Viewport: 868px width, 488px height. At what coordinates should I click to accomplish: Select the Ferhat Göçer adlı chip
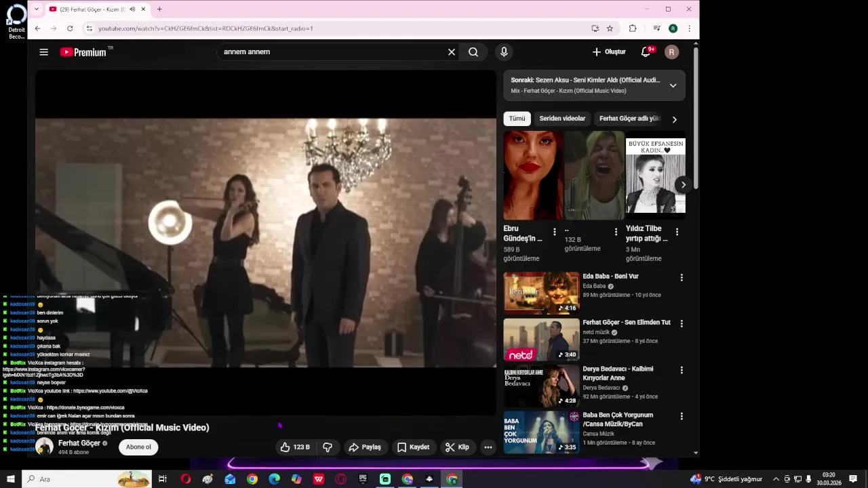[629, 119]
